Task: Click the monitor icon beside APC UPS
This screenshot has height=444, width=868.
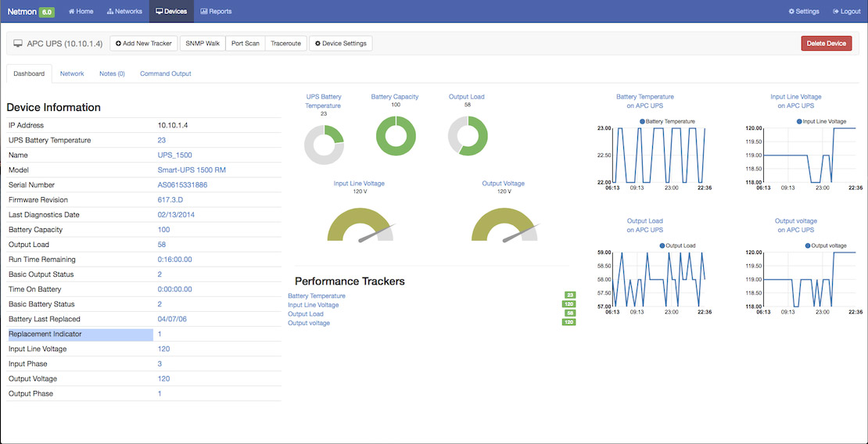Action: pyautogui.click(x=18, y=43)
